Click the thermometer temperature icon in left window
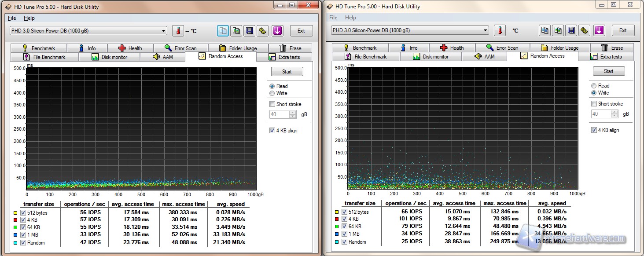This screenshot has height=256, width=644. [x=178, y=31]
